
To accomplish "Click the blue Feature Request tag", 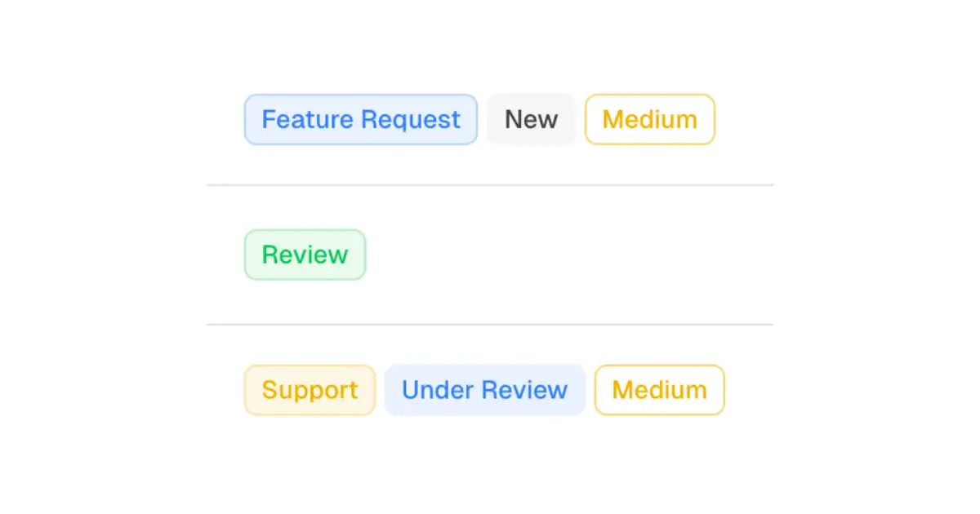I will tap(360, 120).
